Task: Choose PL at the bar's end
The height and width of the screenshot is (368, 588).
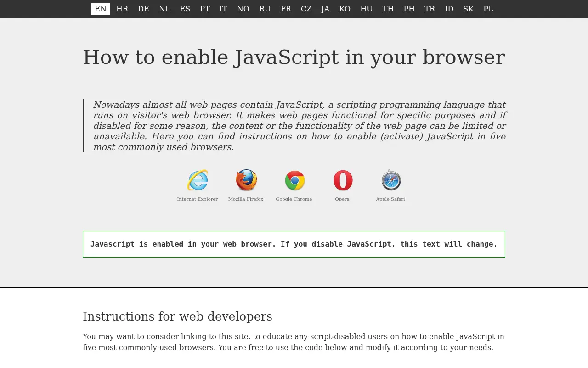Action: point(488,9)
